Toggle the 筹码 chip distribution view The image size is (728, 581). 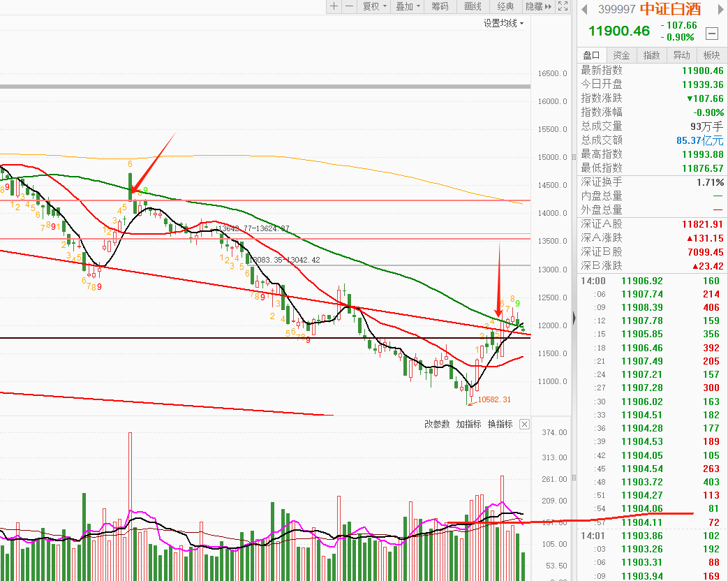point(440,6)
